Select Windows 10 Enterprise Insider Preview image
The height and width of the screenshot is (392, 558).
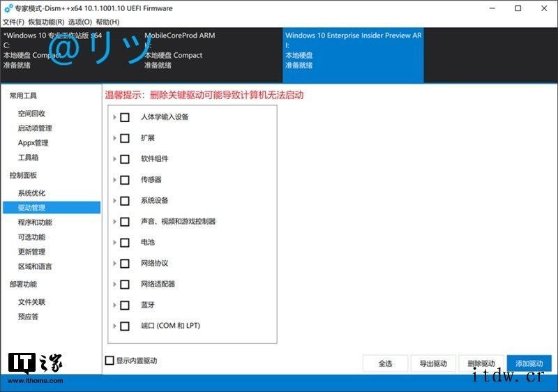pyautogui.click(x=353, y=55)
